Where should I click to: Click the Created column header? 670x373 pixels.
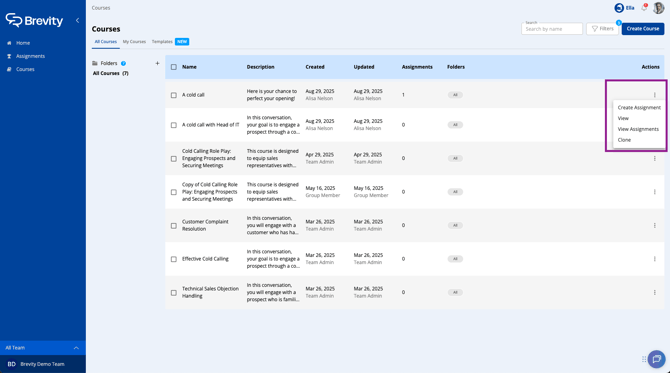point(315,67)
